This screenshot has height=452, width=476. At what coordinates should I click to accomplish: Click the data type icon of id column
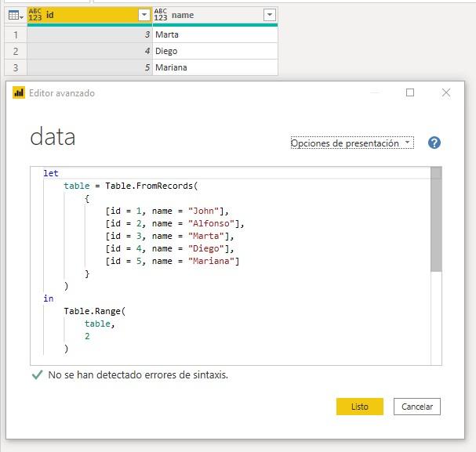pyautogui.click(x=35, y=15)
